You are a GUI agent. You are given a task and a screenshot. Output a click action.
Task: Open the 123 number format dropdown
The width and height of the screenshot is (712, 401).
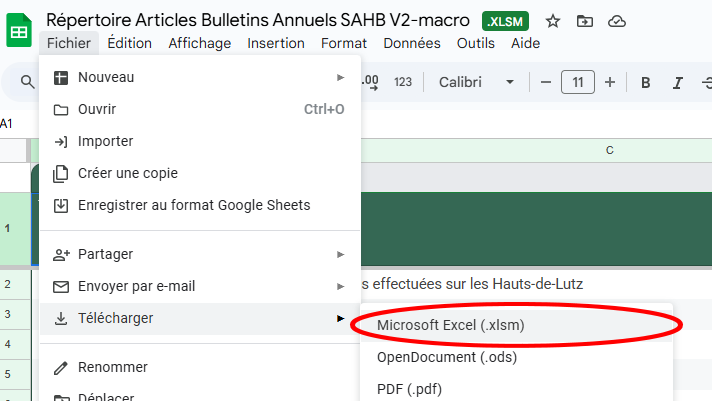pyautogui.click(x=403, y=82)
